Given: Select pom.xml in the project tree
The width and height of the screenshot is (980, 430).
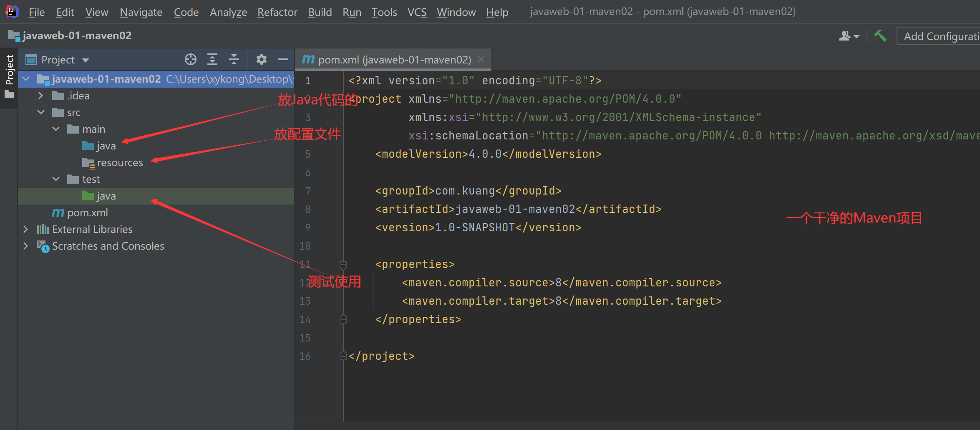Looking at the screenshot, I should point(80,212).
